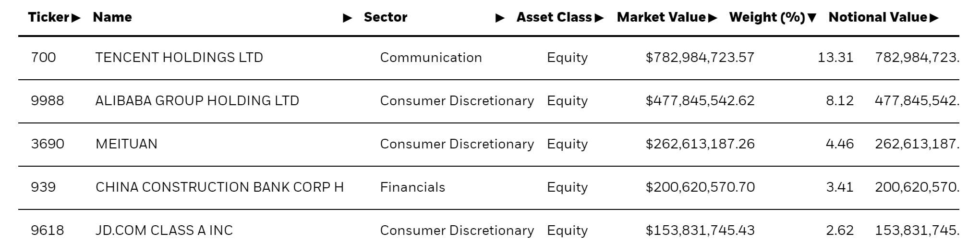Sort holdings by Name header

pos(112,17)
